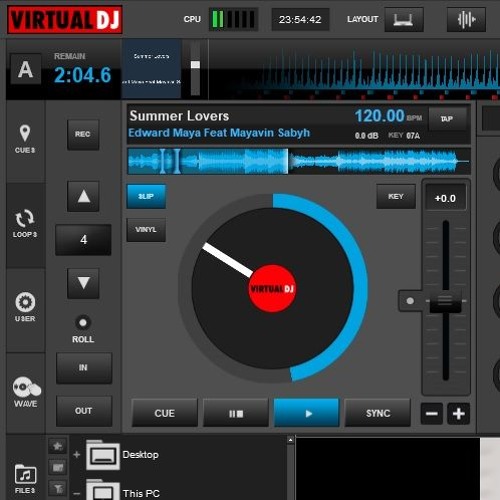Increase loop length with up arrow
The image size is (500, 500).
click(x=83, y=196)
